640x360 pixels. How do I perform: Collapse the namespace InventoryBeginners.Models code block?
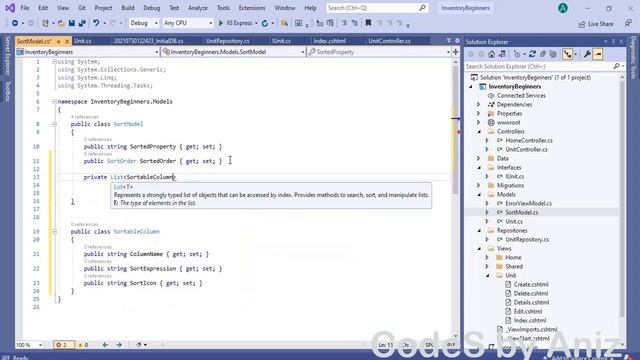(x=54, y=102)
